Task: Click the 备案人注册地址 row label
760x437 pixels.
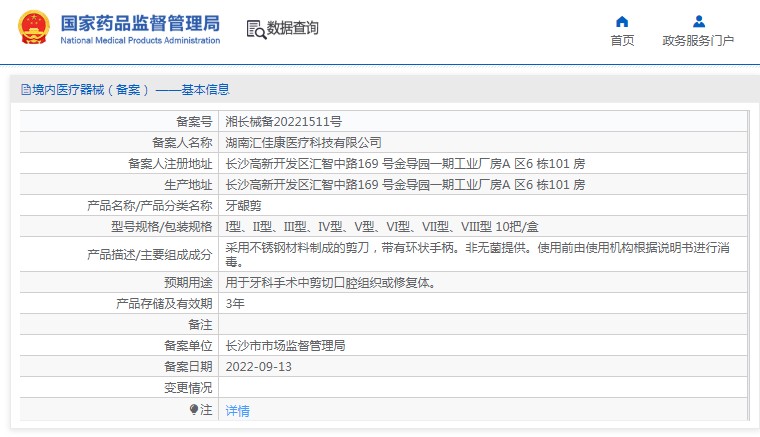Action: coord(170,164)
